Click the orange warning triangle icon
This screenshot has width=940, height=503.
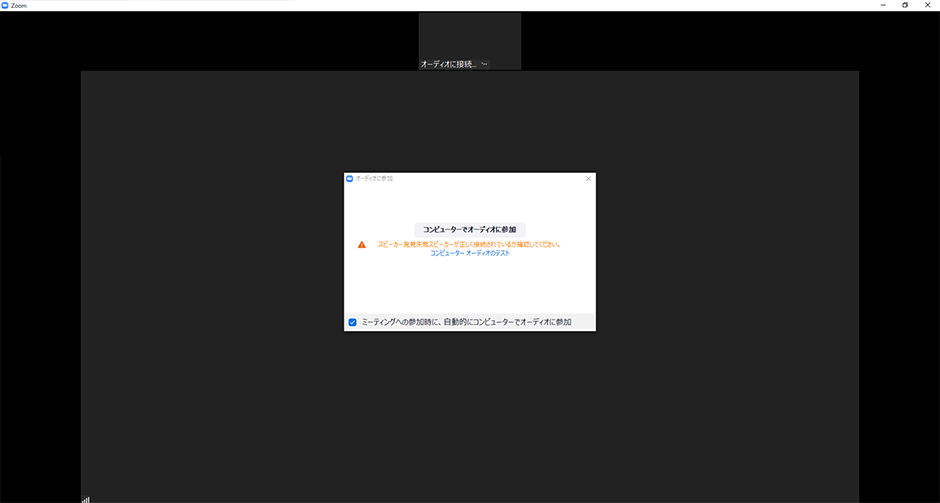tap(362, 244)
